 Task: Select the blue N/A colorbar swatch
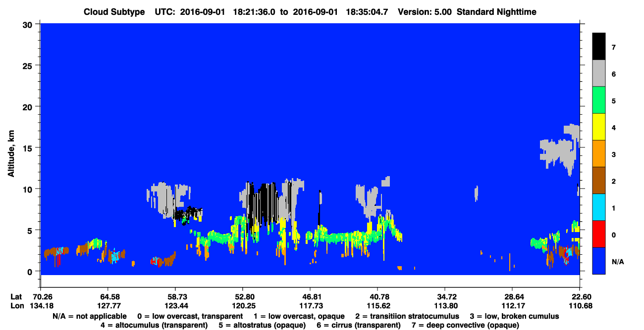click(x=599, y=261)
